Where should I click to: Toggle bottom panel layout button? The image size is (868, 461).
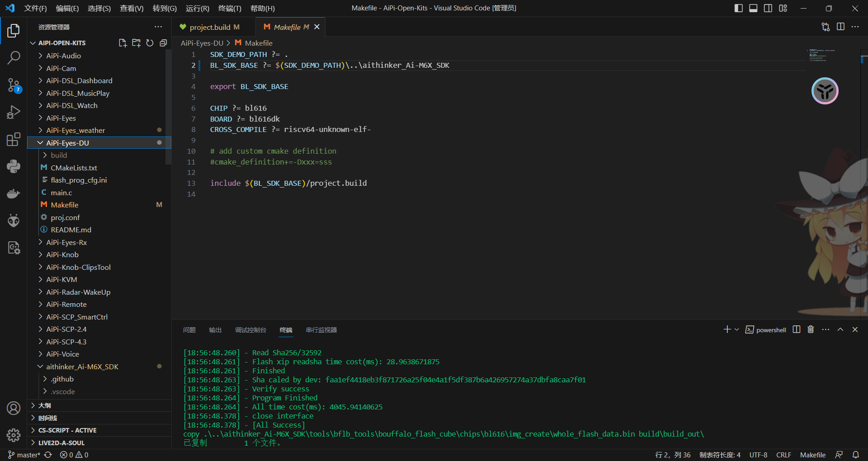pos(753,8)
